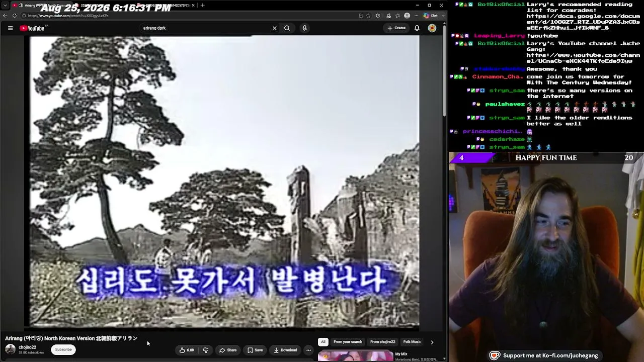Viewport: 644px width, 362px height.
Task: Start voice search with the microphone
Action: point(304,28)
